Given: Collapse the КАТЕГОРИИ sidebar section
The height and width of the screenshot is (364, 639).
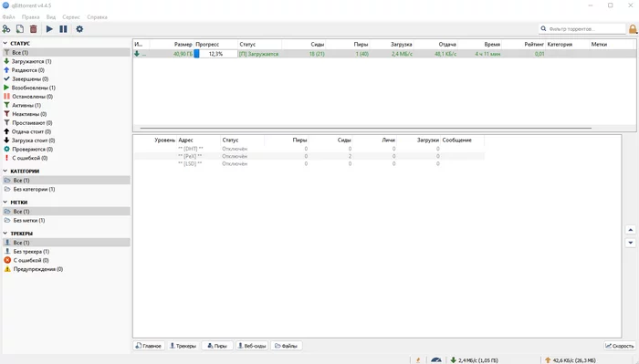Looking at the screenshot, I should (5, 171).
